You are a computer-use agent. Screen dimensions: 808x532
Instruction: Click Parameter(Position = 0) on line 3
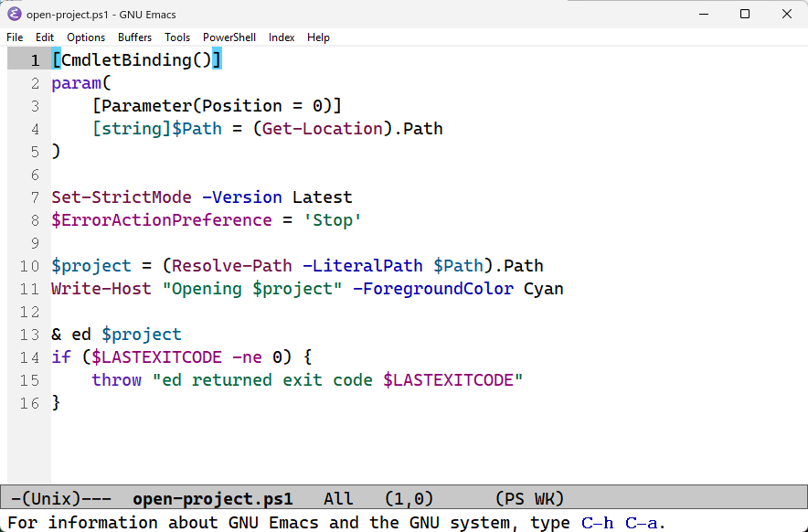217,106
